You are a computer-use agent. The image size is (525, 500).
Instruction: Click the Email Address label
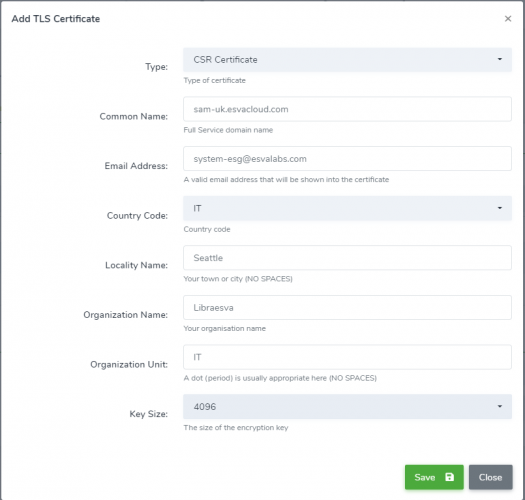tap(136, 166)
